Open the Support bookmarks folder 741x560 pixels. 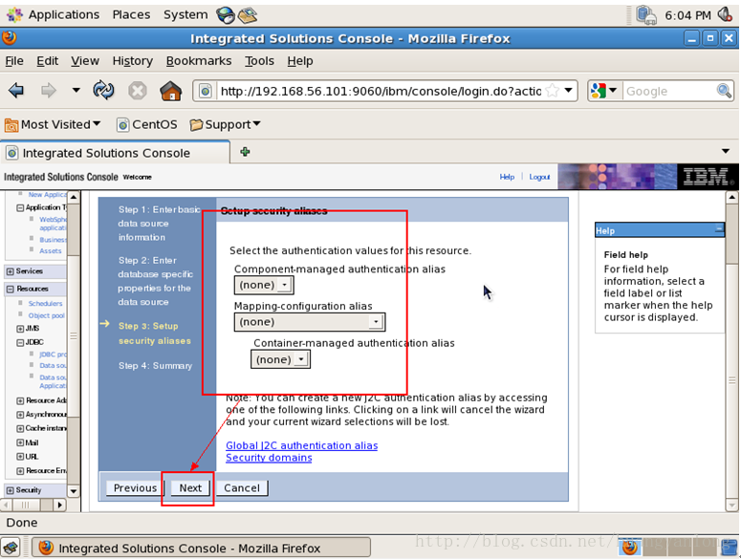[x=225, y=124]
